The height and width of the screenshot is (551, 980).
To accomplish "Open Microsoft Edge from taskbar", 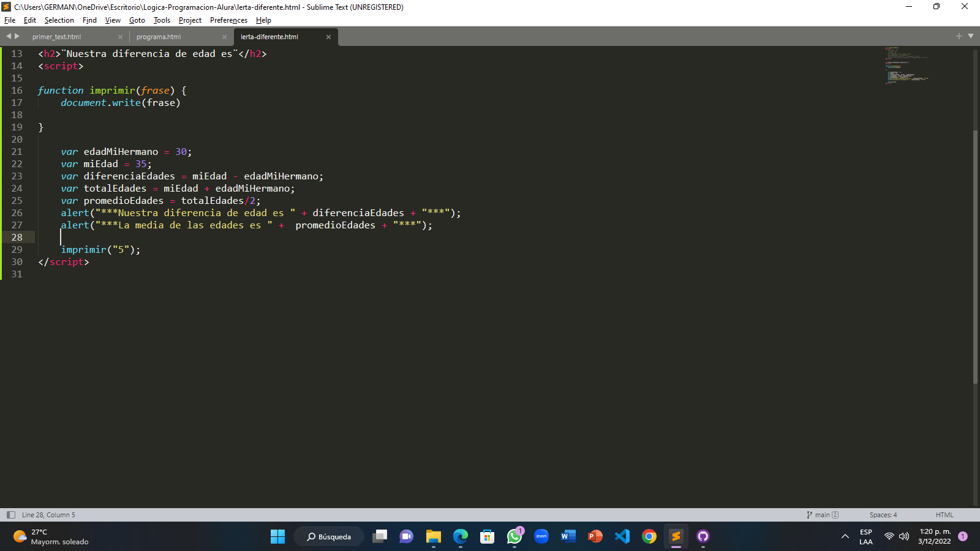I will [461, 537].
